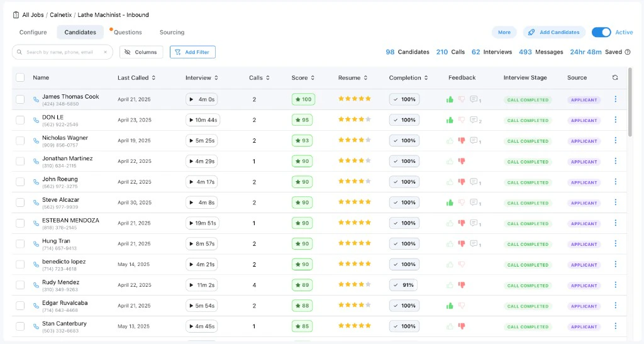The image size is (644, 344).
Task: Navigate to All Jobs breadcrumb
Action: coord(33,14)
